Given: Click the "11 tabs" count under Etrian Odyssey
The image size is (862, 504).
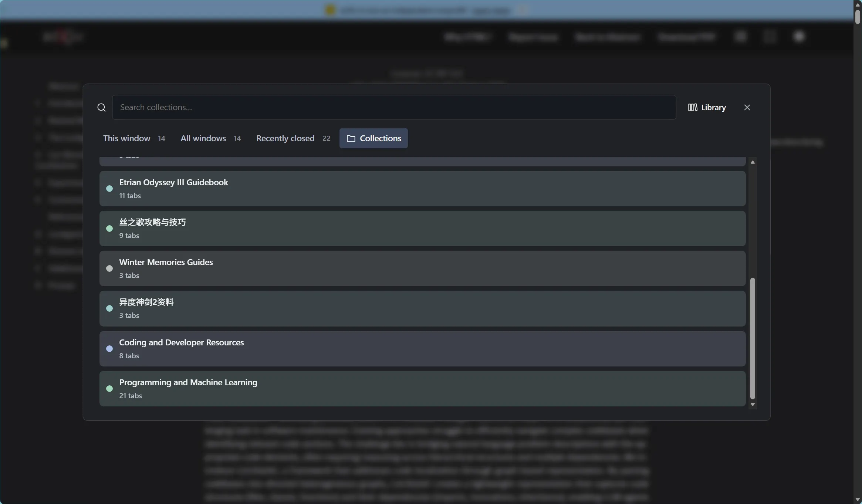Looking at the screenshot, I should click(130, 196).
